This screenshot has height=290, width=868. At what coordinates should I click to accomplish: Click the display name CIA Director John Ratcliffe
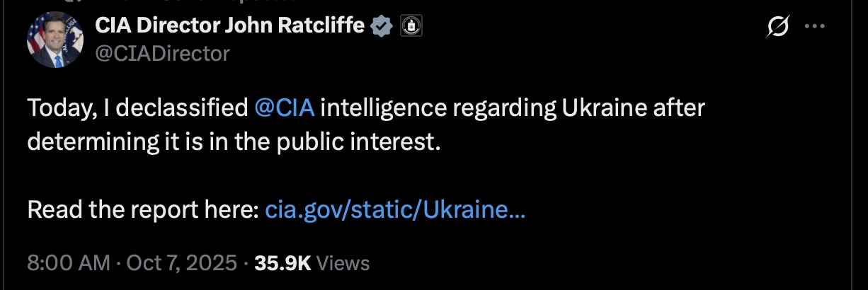[x=230, y=27]
